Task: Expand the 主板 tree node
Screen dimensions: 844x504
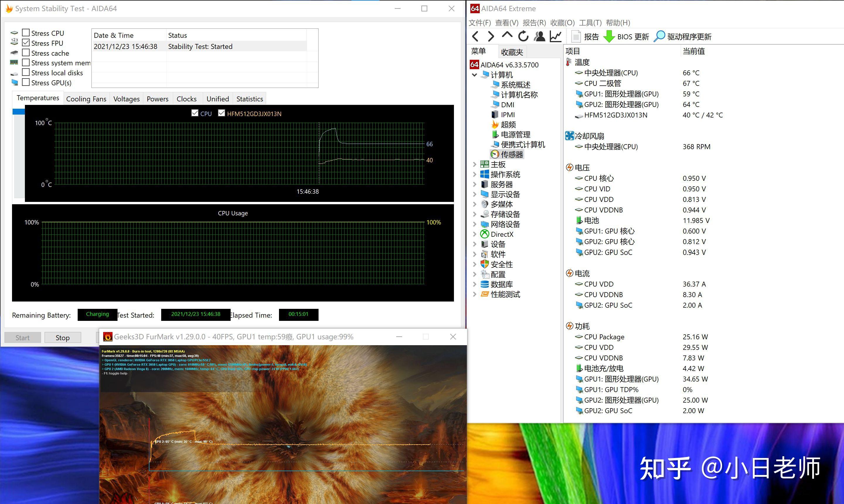Action: pos(474,164)
